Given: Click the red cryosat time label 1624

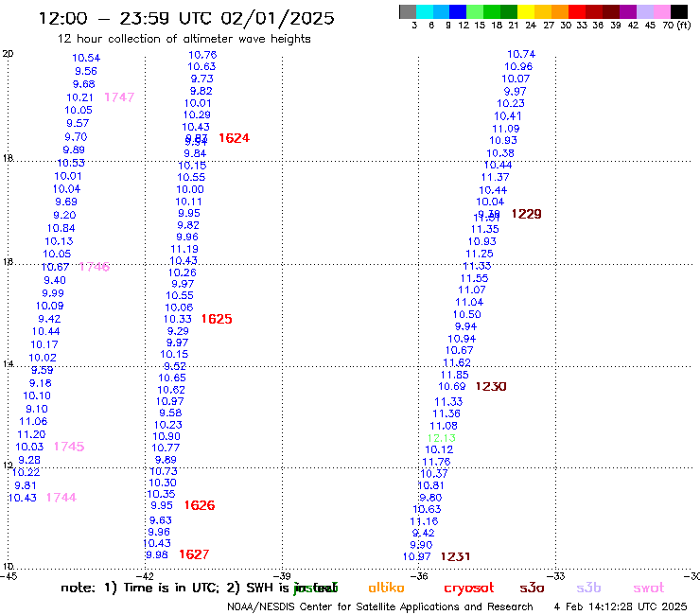Looking at the screenshot, I should 234,138.
